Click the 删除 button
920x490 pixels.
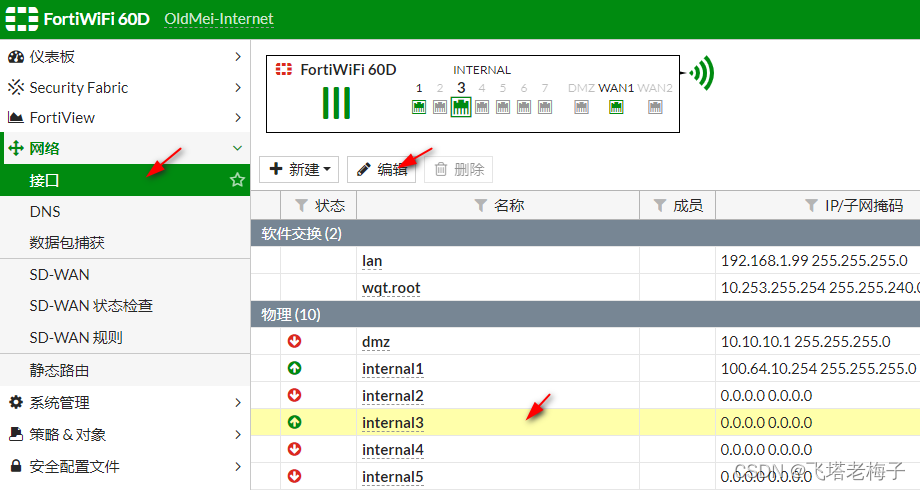click(458, 170)
